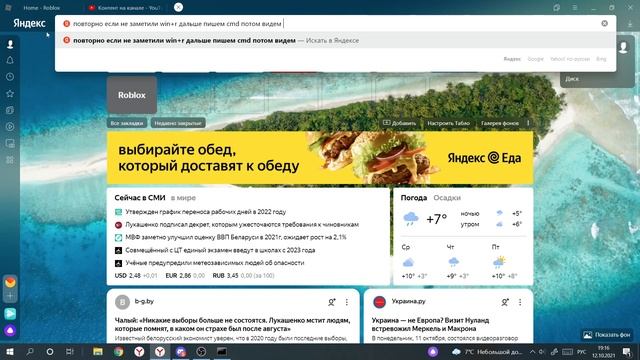Open the МВФ ВВП Беларуси news
This screenshot has width=640, height=360.
click(x=236, y=237)
